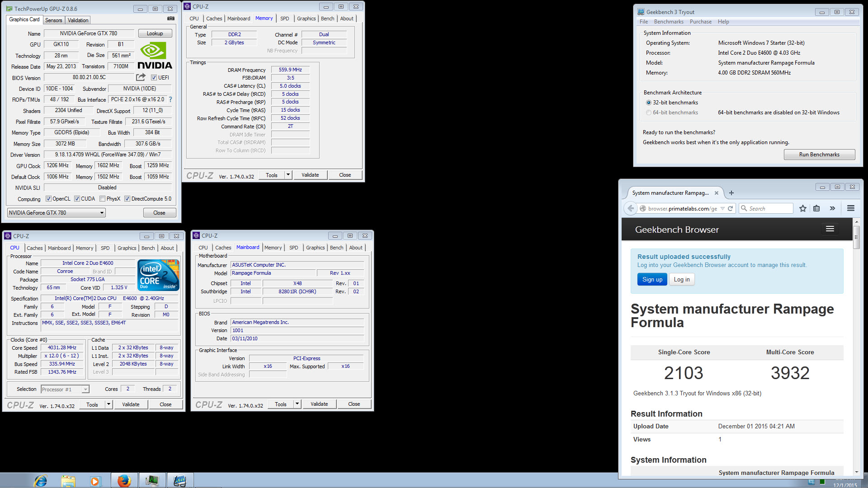Click the Run Benchmarks button
Screen dimensions: 868x488
tap(819, 155)
